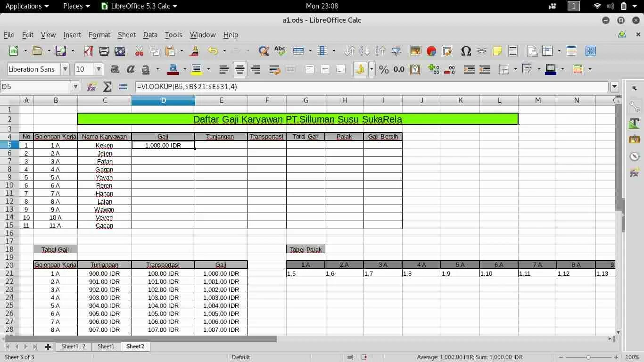Export directly as PDF
The image size is (644, 362).
pos(89,51)
